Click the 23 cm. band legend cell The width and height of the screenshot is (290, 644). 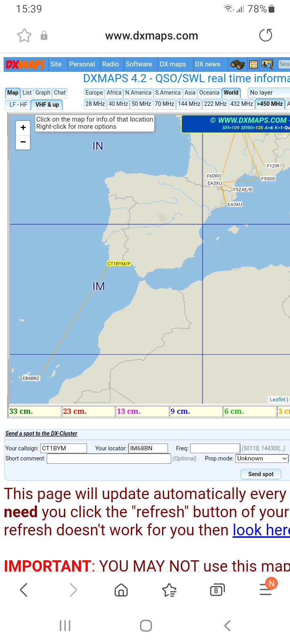[x=89, y=411]
